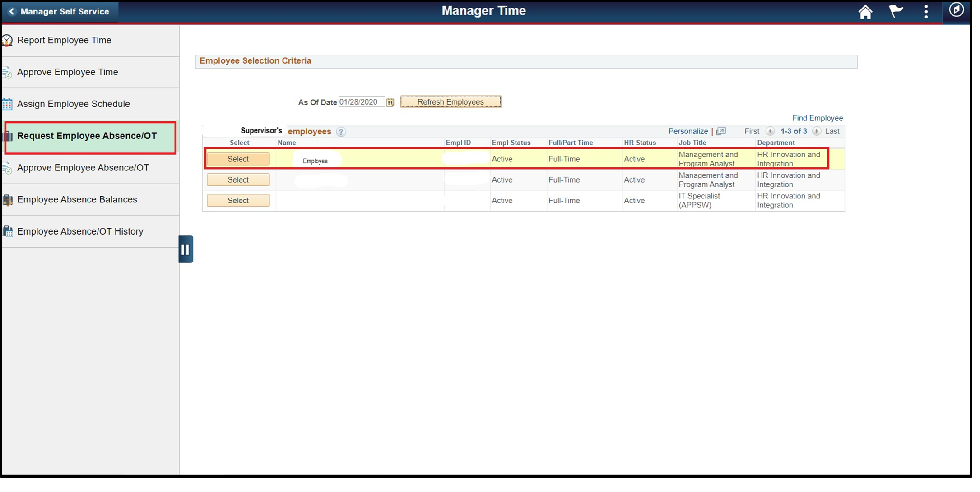Open the calendar picker beside As Of Date
The height and width of the screenshot is (492, 980).
[x=391, y=102]
